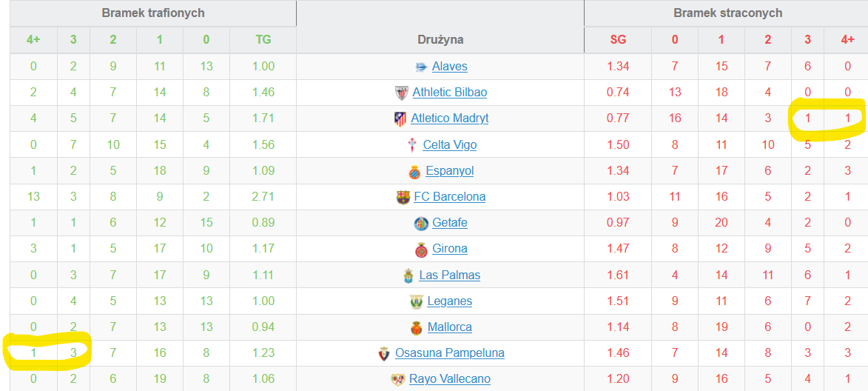The width and height of the screenshot is (868, 391).
Task: Open the Mallorca team page link
Action: pos(450,327)
